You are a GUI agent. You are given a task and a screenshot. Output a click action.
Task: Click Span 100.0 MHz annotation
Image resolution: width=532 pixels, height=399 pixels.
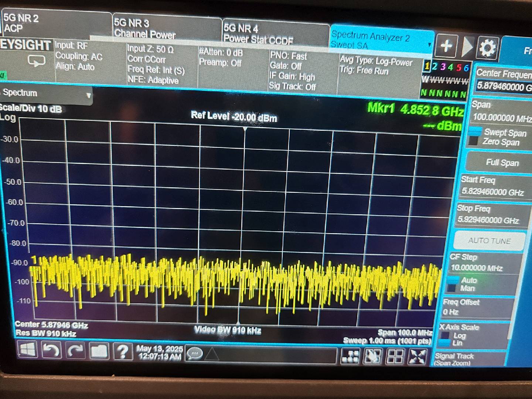coord(405,332)
